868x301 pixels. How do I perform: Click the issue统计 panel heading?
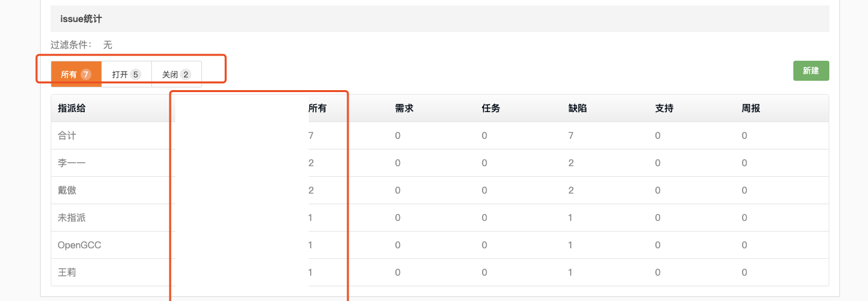pos(81,19)
